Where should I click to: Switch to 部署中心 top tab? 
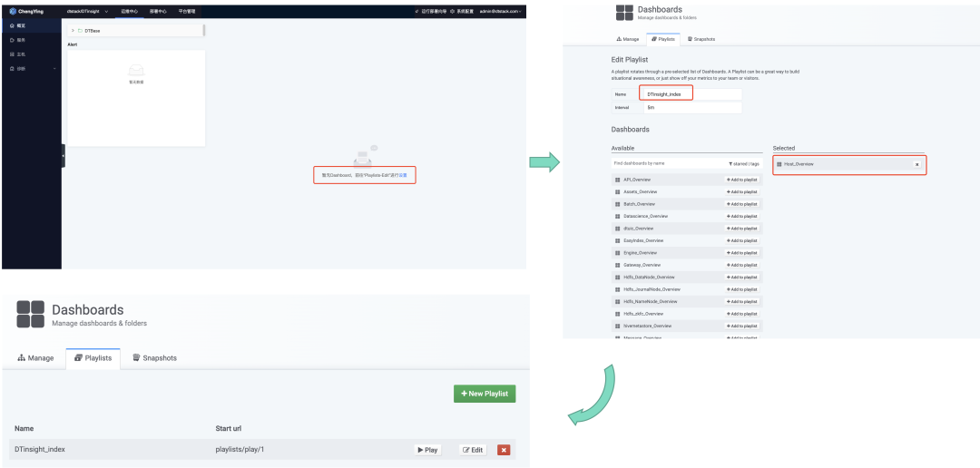(x=158, y=11)
